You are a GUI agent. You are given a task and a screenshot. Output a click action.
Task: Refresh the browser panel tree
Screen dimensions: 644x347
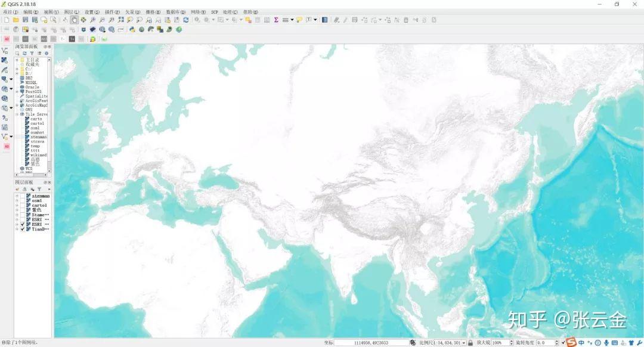(24, 54)
